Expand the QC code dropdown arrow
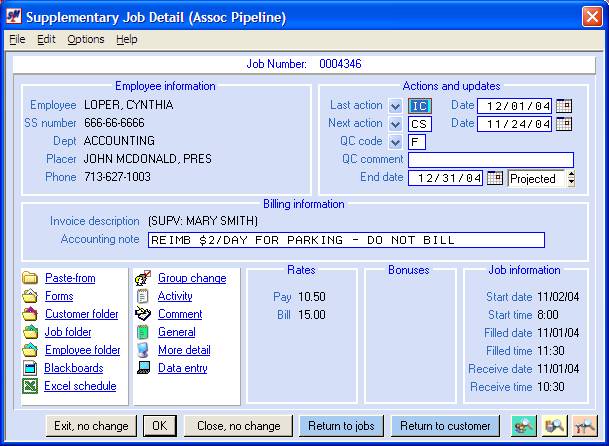This screenshot has width=609, height=446. 395,142
